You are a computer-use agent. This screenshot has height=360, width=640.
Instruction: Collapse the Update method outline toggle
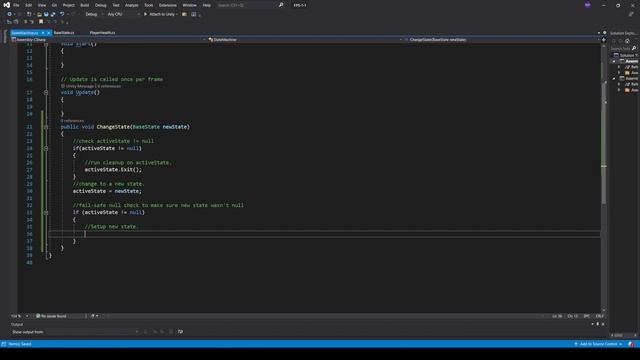point(46,93)
